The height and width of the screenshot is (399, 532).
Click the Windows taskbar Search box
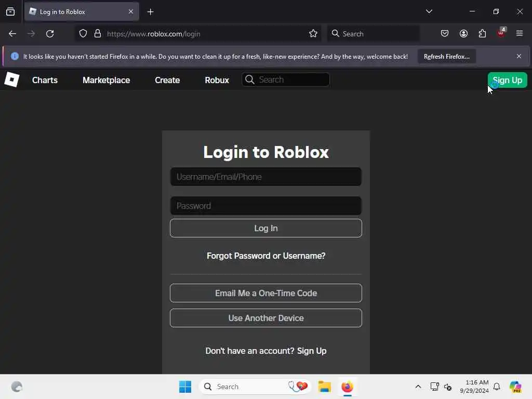click(255, 387)
